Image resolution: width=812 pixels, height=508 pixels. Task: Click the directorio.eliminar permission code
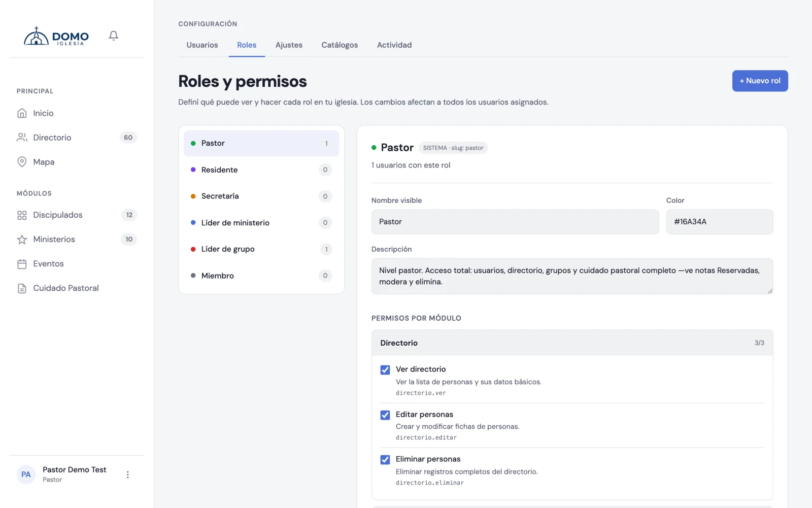[430, 483]
